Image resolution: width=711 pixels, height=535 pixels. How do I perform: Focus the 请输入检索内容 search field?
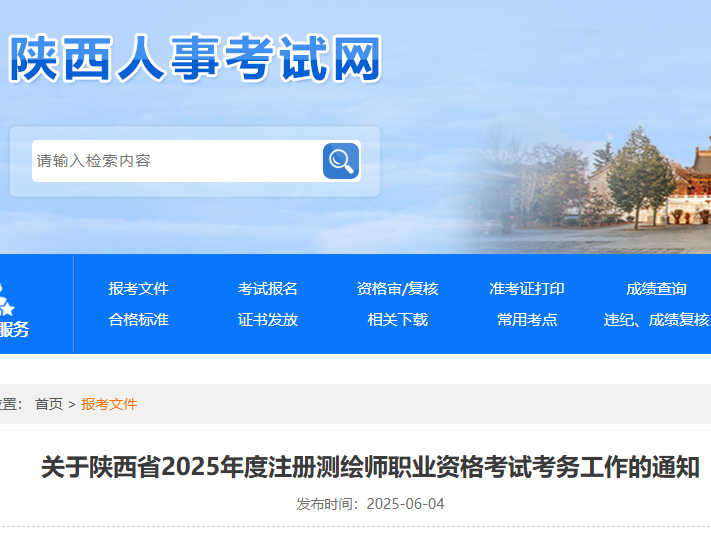pyautogui.click(x=176, y=161)
